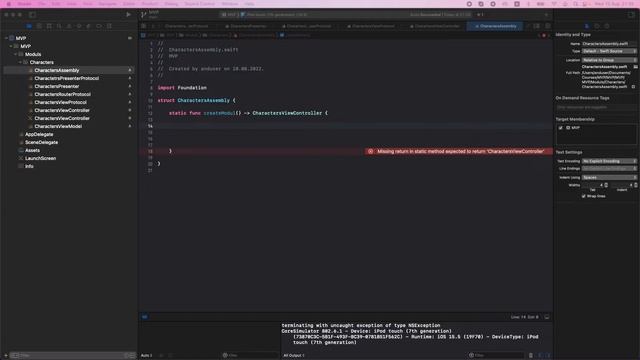Toggle MVP target membership checkbox
This screenshot has width=640, height=360.
[560, 128]
